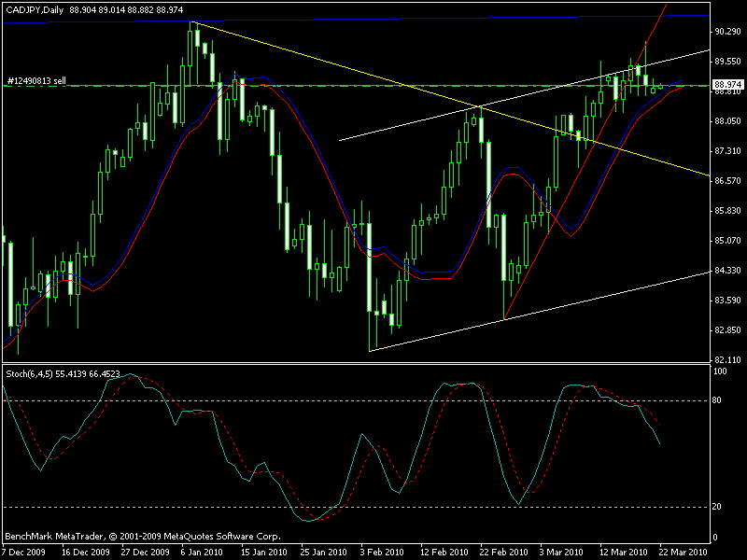The image size is (747, 560).
Task: Click the 7 Dec 2009 date label
Action: (24, 553)
